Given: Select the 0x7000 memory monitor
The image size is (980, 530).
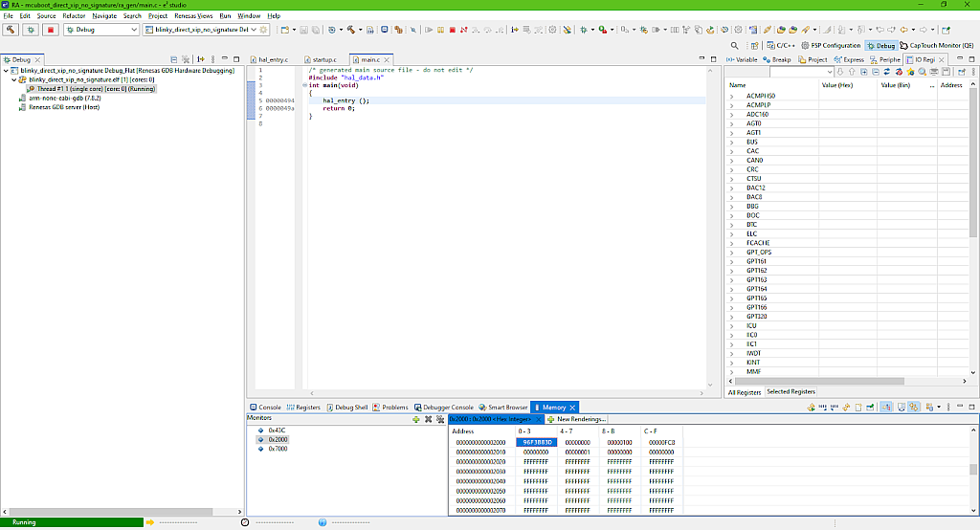Looking at the screenshot, I should [x=278, y=449].
